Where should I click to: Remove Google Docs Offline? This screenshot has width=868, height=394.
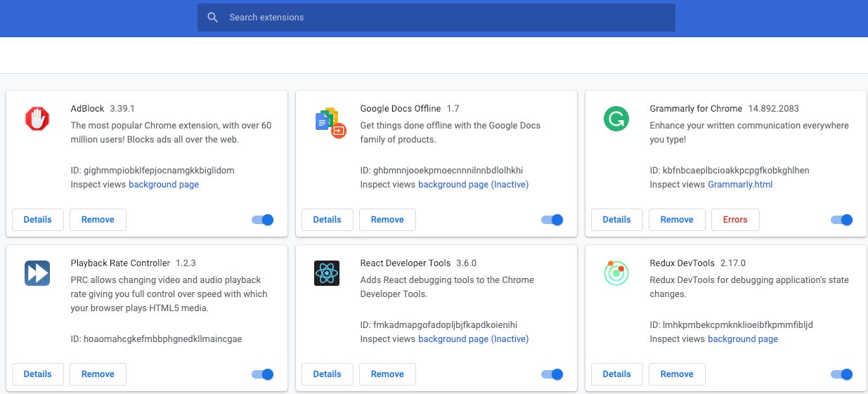(387, 220)
